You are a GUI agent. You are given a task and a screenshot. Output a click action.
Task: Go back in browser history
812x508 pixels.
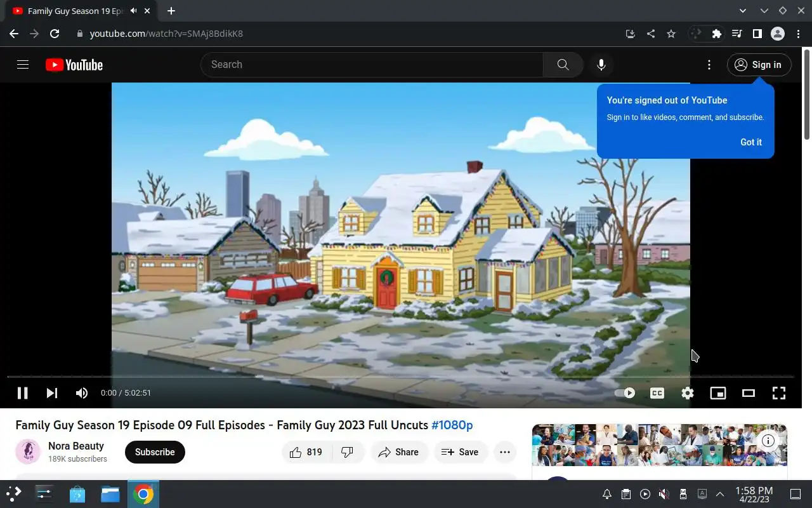tap(14, 34)
